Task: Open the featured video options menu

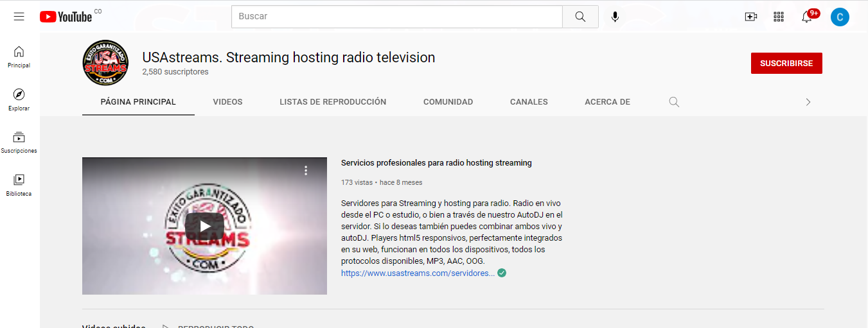Action: click(x=306, y=170)
